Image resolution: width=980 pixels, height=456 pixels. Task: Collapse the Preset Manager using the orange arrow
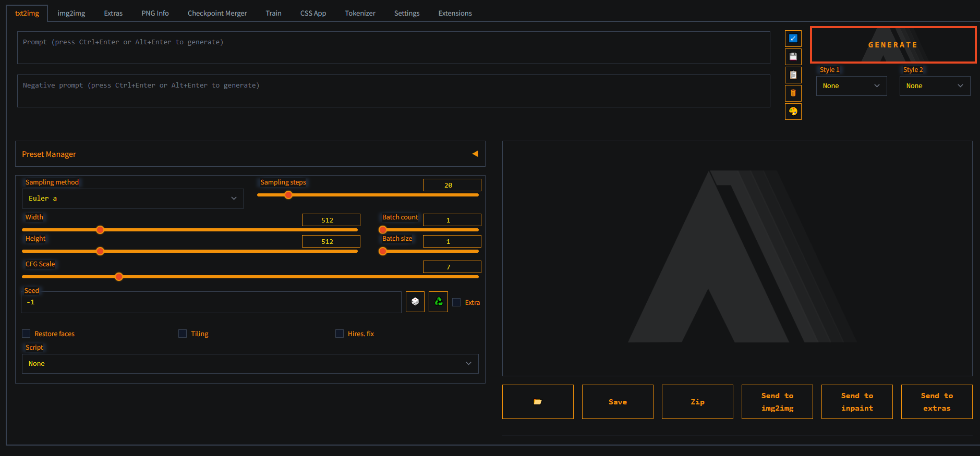pos(475,154)
